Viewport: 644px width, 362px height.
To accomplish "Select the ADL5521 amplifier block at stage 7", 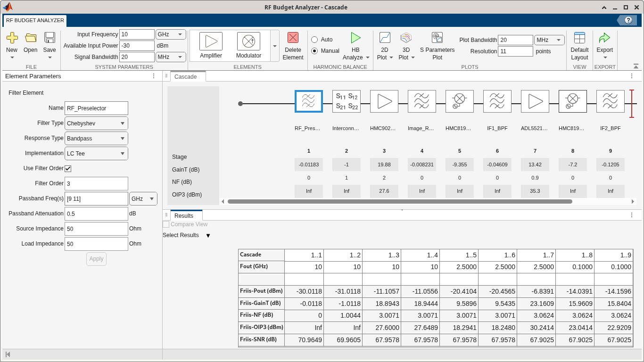I will (x=535, y=101).
